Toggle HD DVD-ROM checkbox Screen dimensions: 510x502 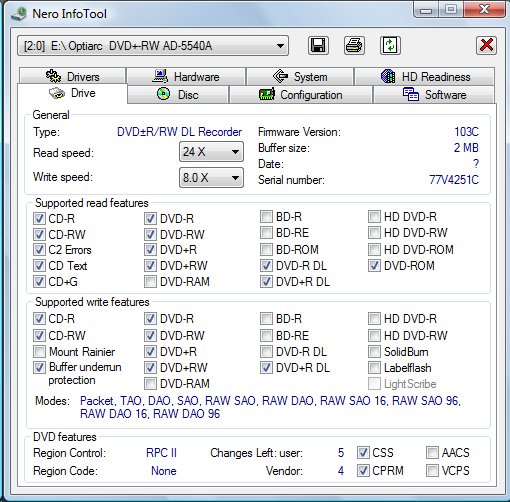[x=374, y=249]
